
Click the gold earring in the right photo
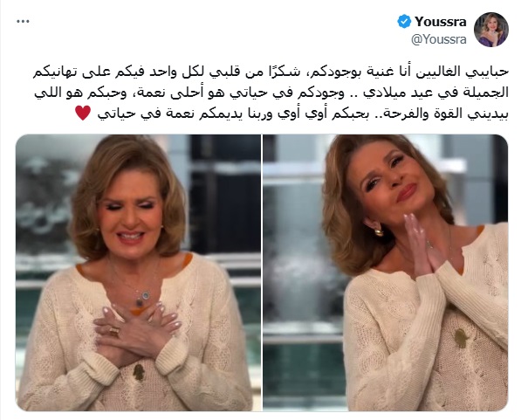point(378,231)
